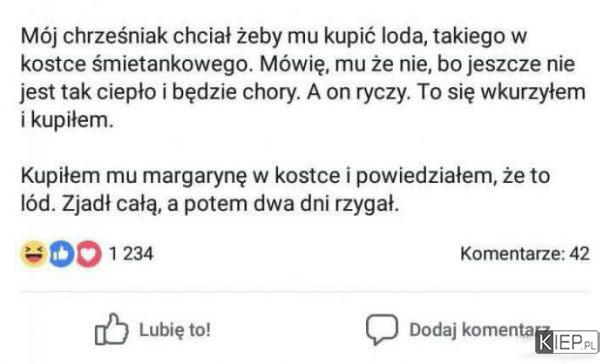Click the horizontal divider line above action buttons
Viewport: 610px width, 364px height.
click(305, 291)
